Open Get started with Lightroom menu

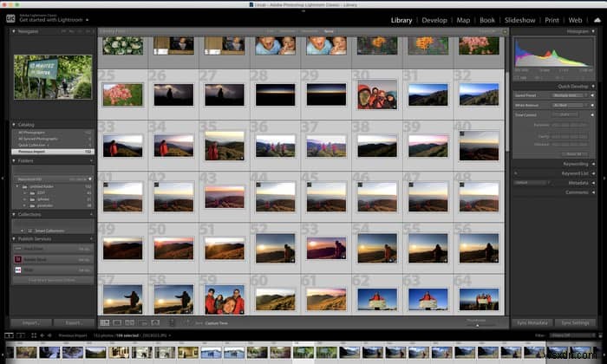point(54,20)
